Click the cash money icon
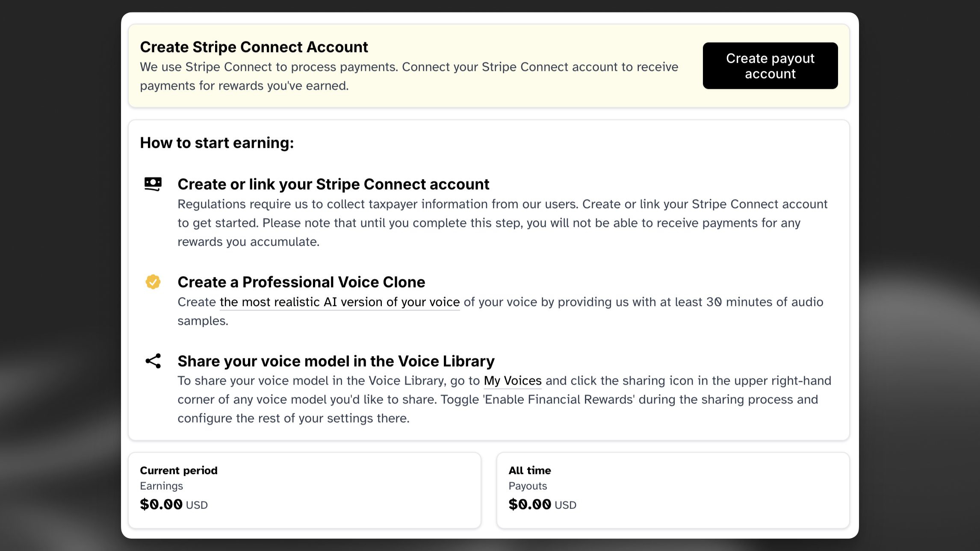 pyautogui.click(x=153, y=184)
